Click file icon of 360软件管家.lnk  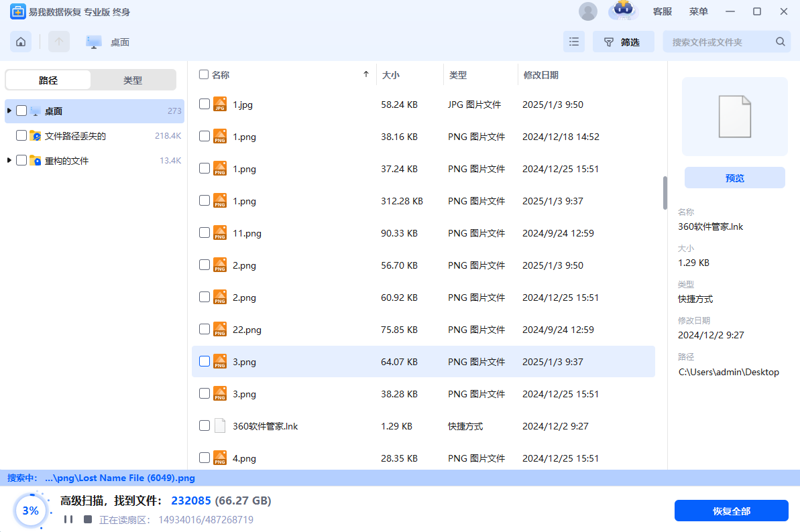220,425
